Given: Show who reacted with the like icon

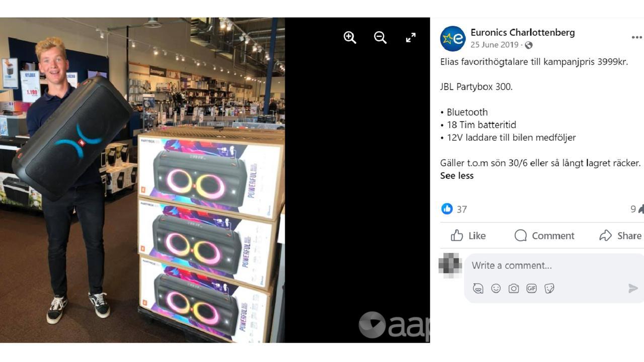Looking at the screenshot, I should [x=447, y=209].
